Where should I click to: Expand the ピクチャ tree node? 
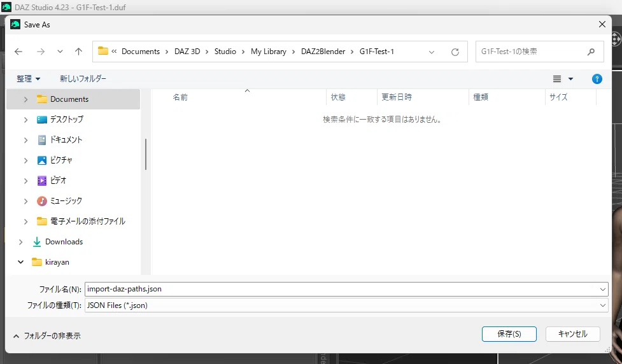point(25,160)
